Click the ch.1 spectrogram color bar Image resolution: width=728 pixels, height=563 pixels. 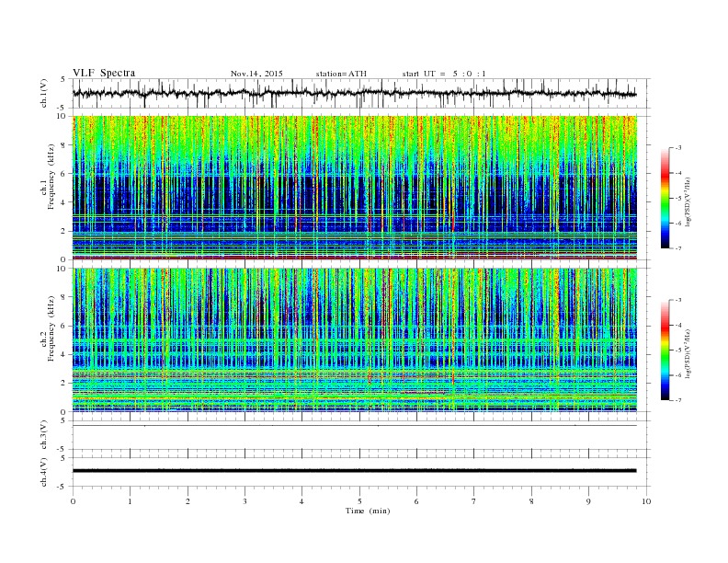click(x=665, y=198)
